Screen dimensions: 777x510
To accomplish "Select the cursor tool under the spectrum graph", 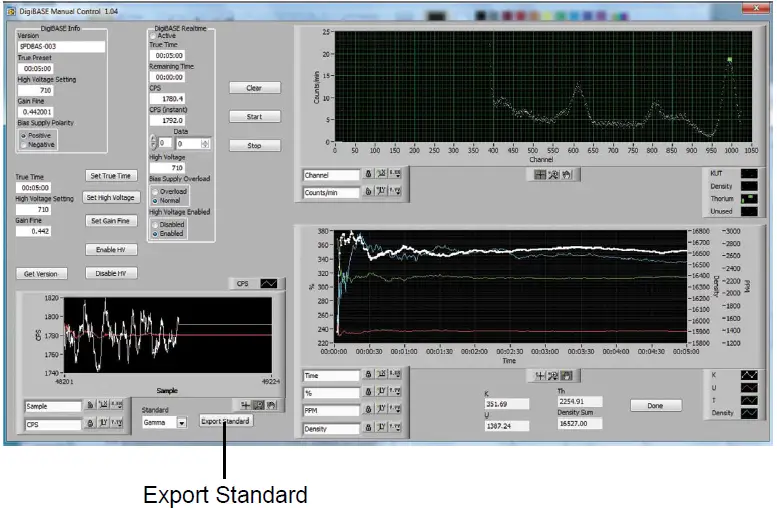I will tap(540, 174).
